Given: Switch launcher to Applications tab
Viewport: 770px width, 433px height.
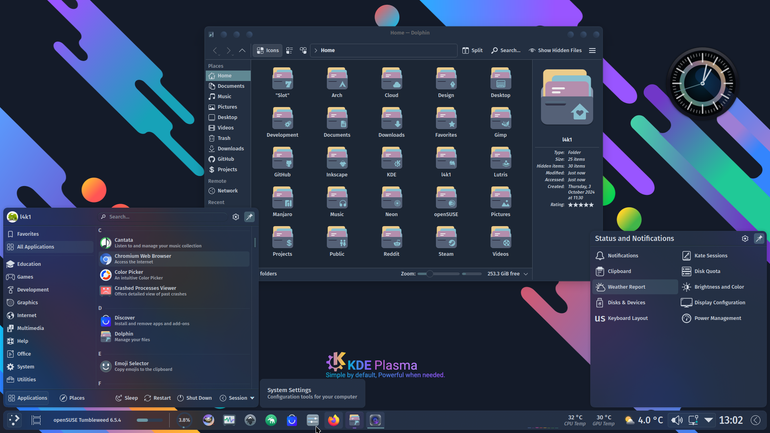Looking at the screenshot, I should pyautogui.click(x=28, y=398).
